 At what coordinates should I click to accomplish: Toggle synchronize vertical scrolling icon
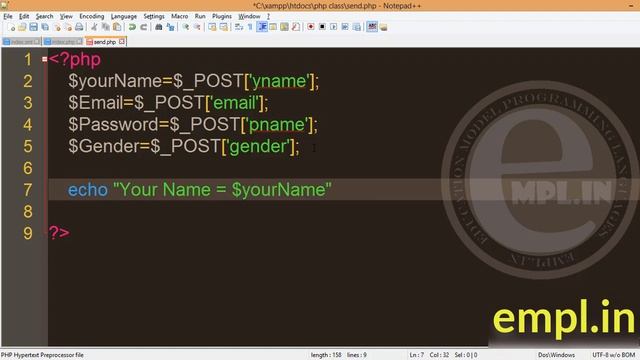[212, 27]
